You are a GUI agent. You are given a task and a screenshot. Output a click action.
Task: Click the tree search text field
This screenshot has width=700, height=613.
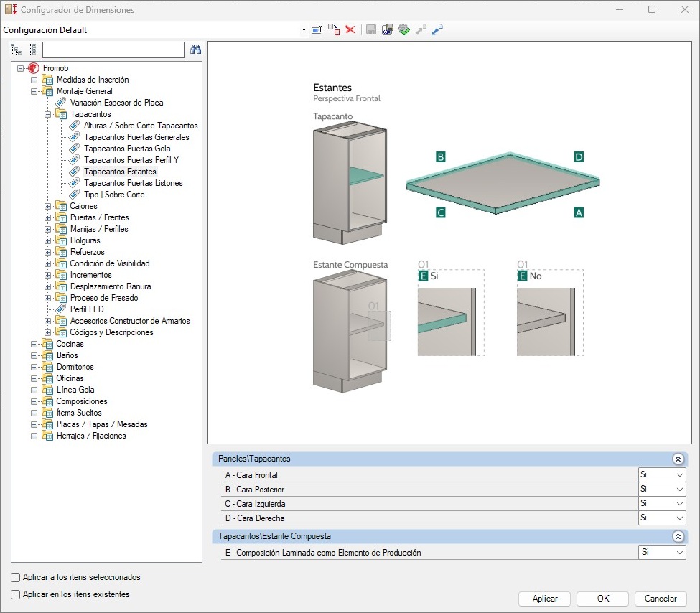coord(113,50)
